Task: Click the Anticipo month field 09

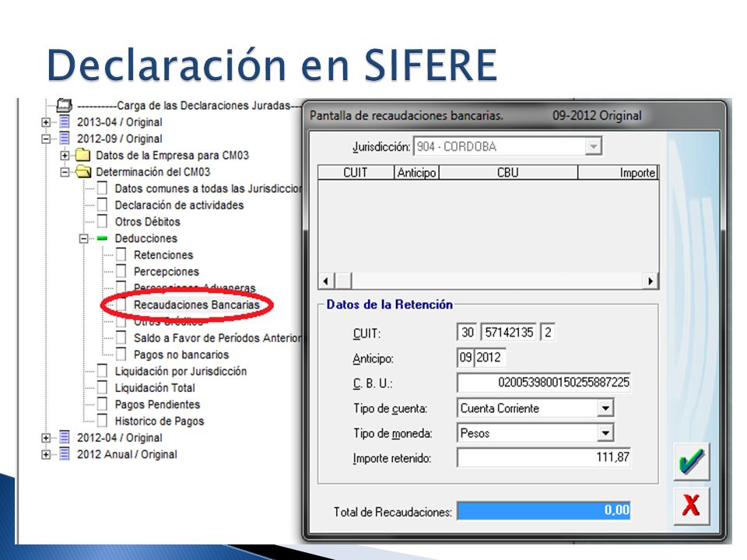Action: 465,357
